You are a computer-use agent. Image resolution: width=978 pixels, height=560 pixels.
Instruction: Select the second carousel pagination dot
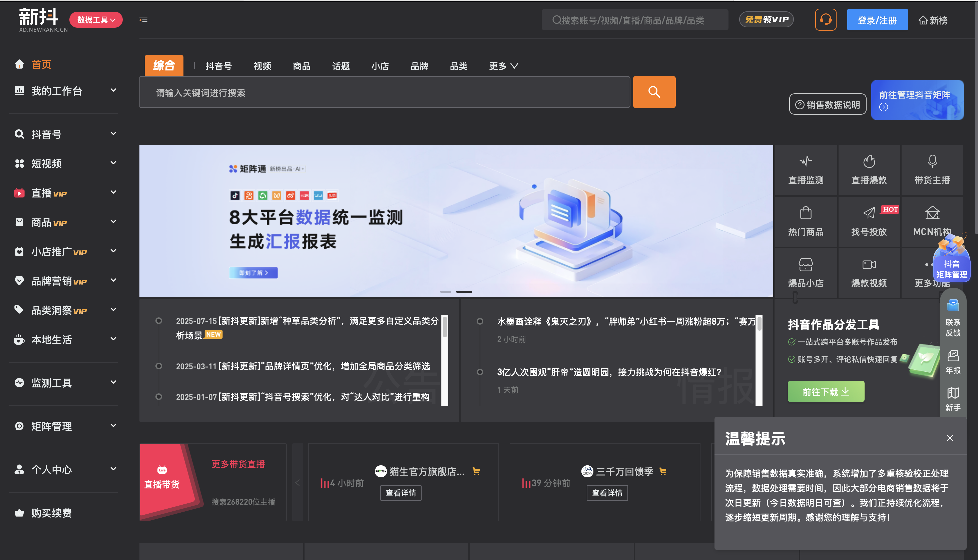pyautogui.click(x=465, y=292)
